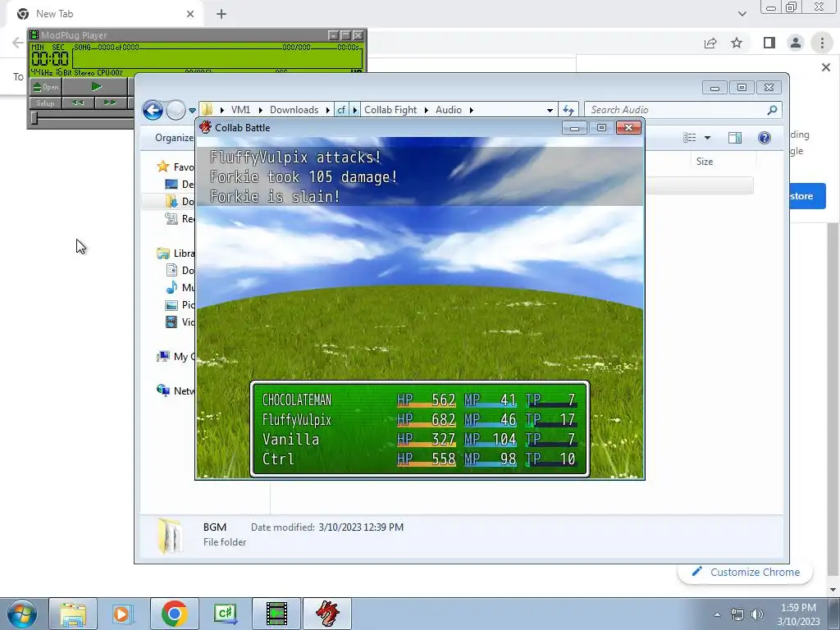Expand the arrow after Audio breadcrumb
The height and width of the screenshot is (630, 840).
pyautogui.click(x=472, y=110)
